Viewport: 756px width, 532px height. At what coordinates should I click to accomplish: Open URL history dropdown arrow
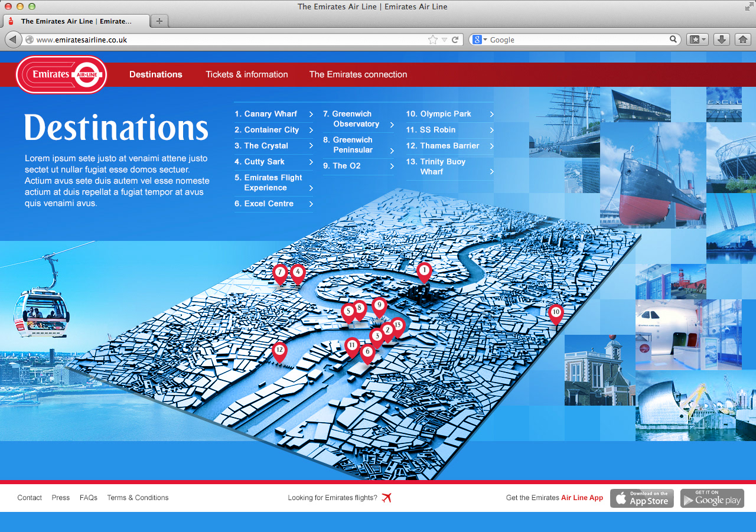[x=444, y=40]
